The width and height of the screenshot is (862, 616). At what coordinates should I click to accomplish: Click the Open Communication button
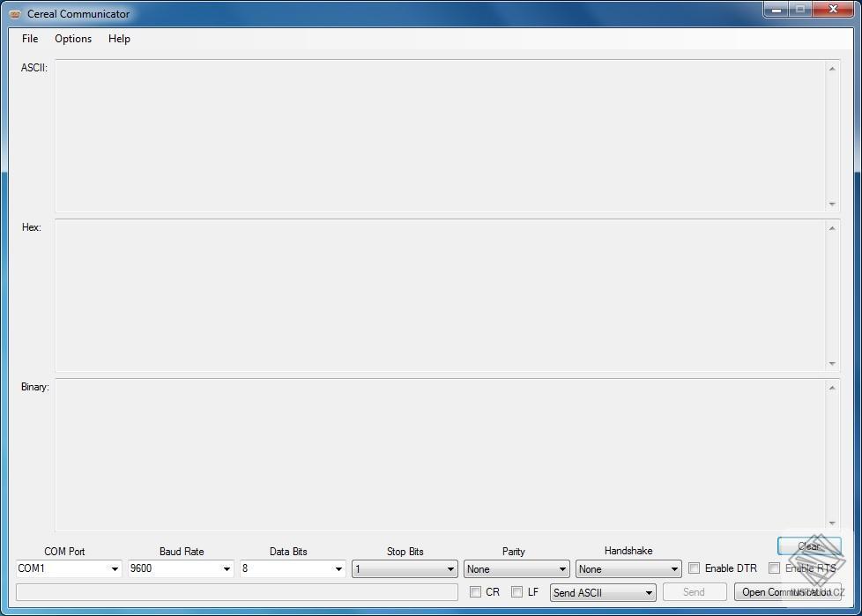pos(788,592)
